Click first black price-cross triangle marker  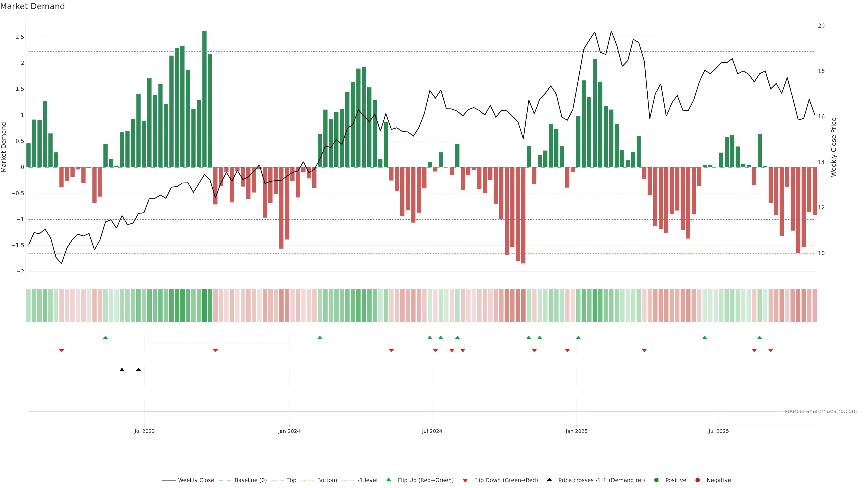122,370
